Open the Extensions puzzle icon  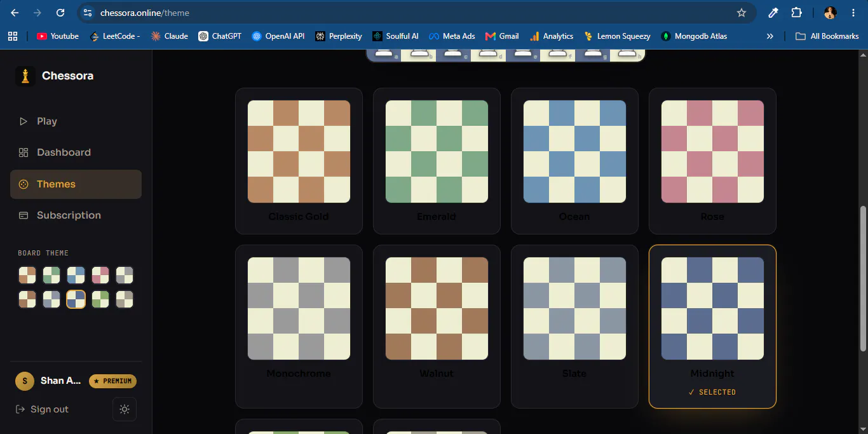tap(797, 13)
